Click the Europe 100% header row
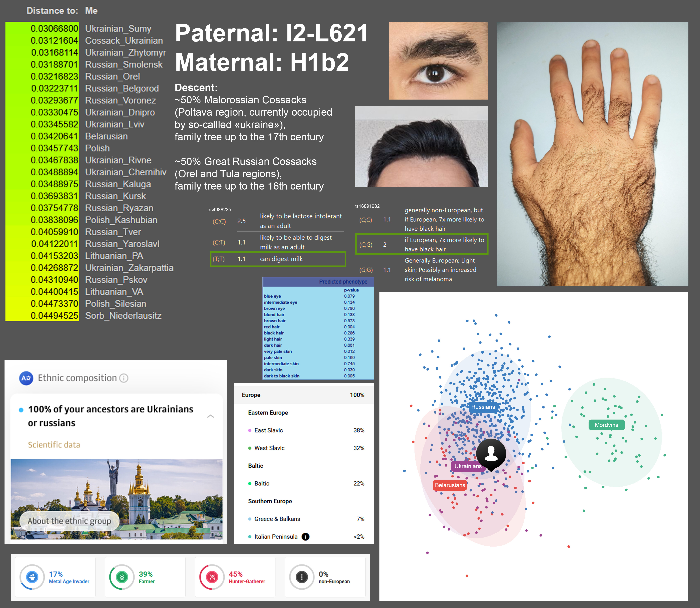This screenshot has width=700, height=608. coord(304,395)
